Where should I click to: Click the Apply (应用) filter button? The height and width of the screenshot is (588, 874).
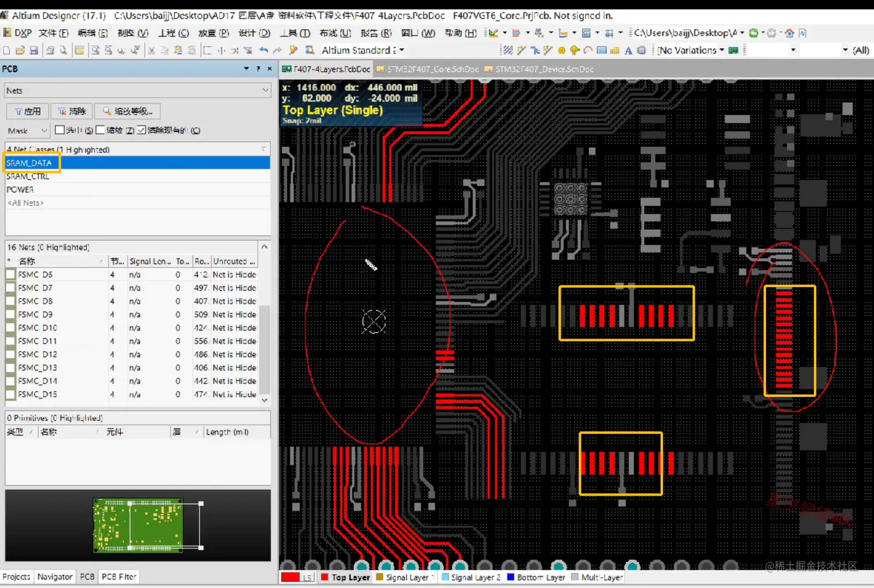coord(27,111)
